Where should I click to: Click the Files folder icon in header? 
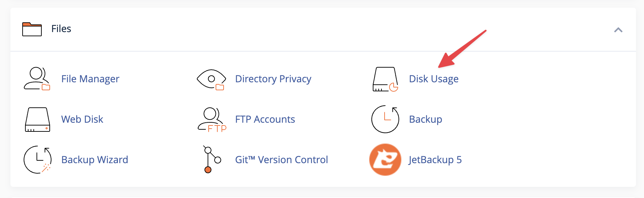32,29
